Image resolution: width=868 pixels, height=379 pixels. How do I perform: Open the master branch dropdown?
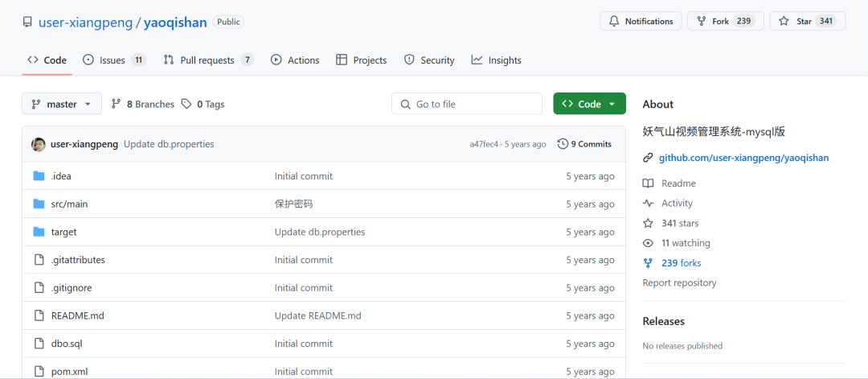click(x=62, y=104)
